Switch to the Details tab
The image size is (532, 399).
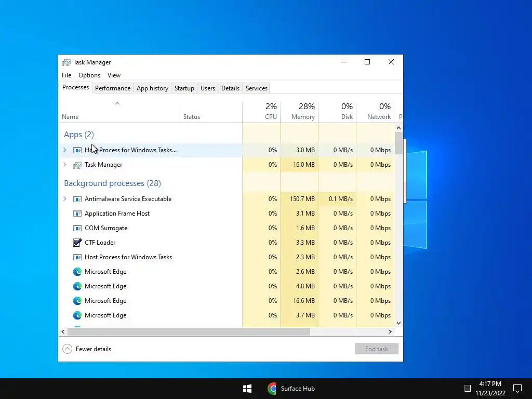tap(230, 88)
